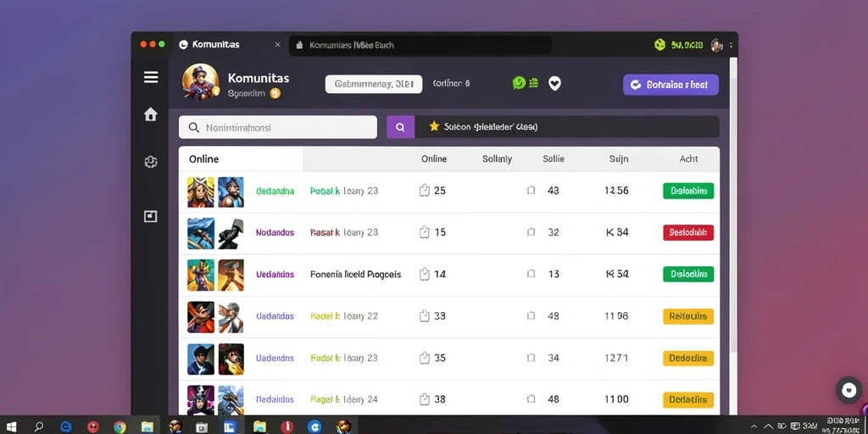The height and width of the screenshot is (434, 868).
Task: Open the Komunitas profile avatar in the header
Action: (x=200, y=82)
